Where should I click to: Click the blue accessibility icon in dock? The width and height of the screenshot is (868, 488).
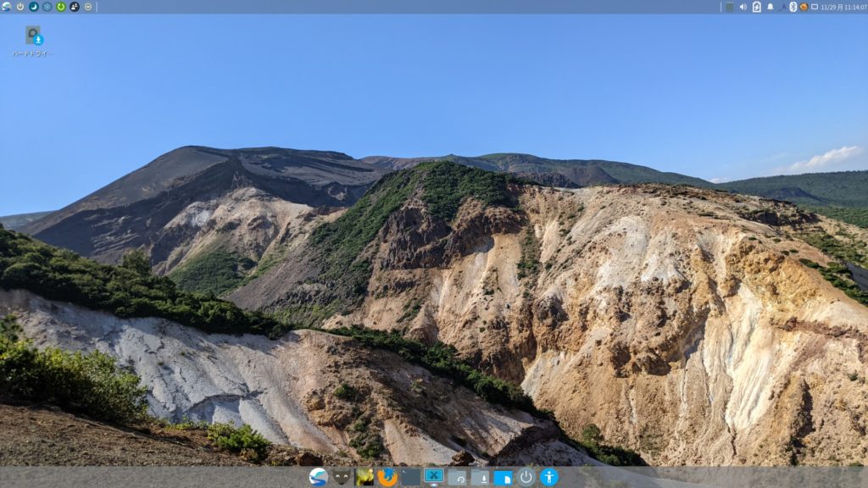pyautogui.click(x=549, y=477)
